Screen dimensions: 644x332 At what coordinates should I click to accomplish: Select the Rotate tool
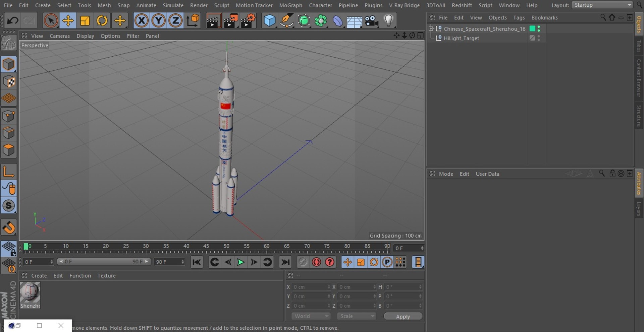click(102, 21)
